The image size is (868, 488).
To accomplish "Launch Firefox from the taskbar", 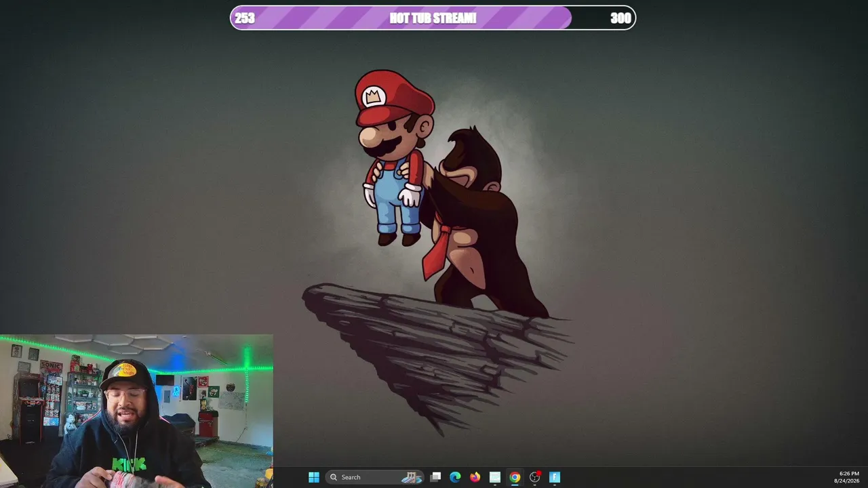I will click(x=475, y=477).
